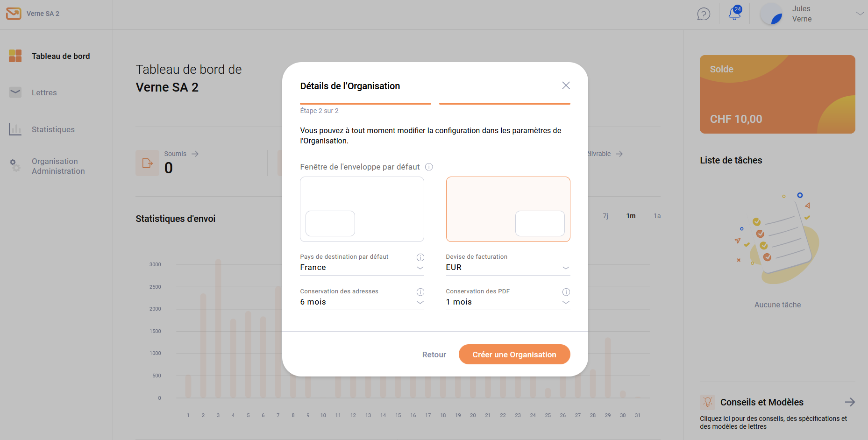Open the Conservation des PDF dropdown
Image resolution: width=868 pixels, height=440 pixels.
click(x=508, y=302)
